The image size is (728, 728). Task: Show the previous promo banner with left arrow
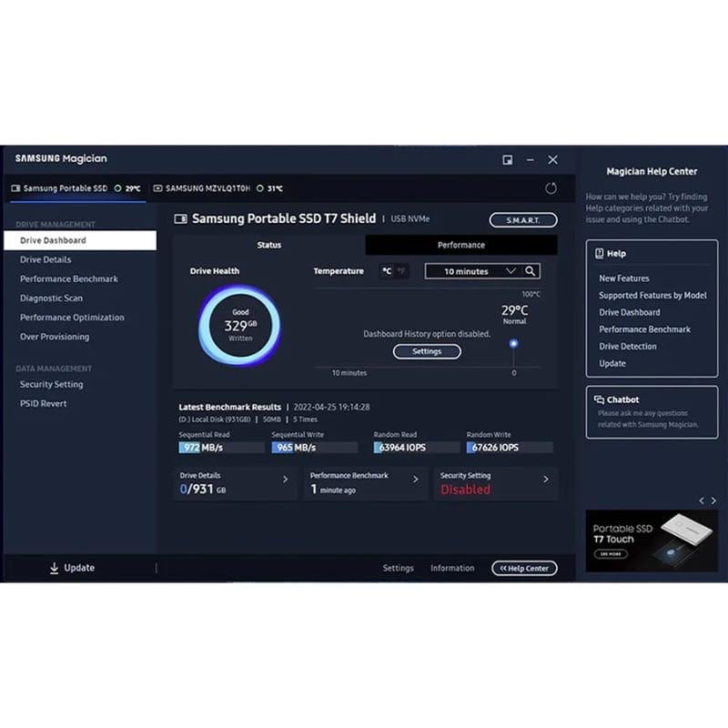pyautogui.click(x=701, y=500)
